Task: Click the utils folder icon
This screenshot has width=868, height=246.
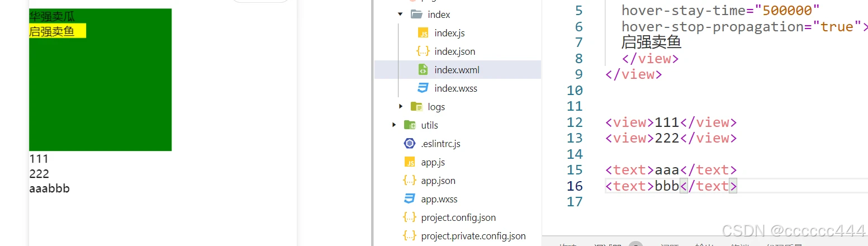Action: click(410, 125)
